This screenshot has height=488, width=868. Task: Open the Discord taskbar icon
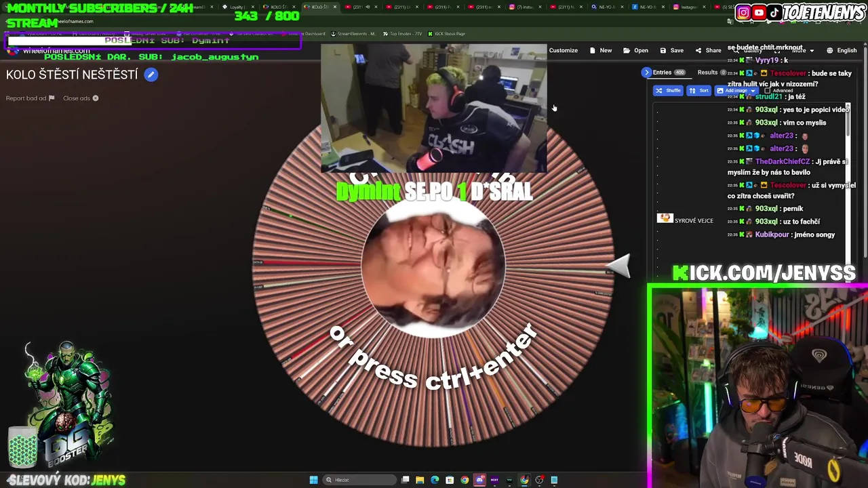point(479,480)
